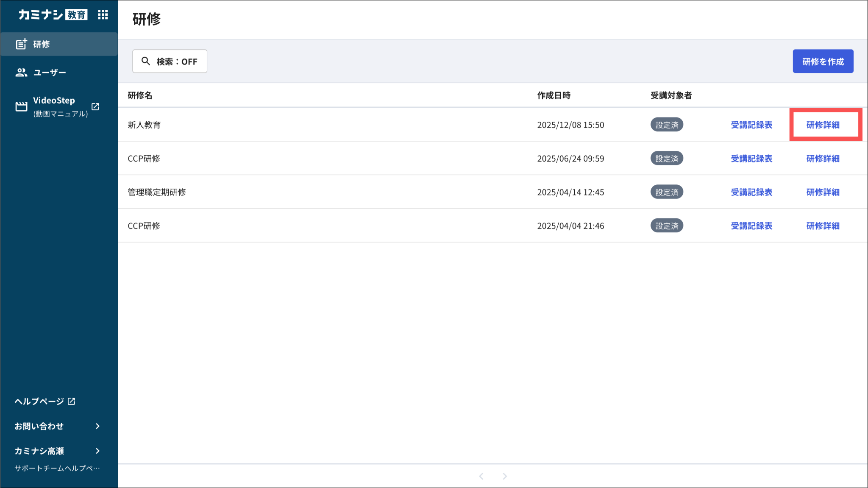
Task: Click VideoStep external link icon
Action: [95, 106]
